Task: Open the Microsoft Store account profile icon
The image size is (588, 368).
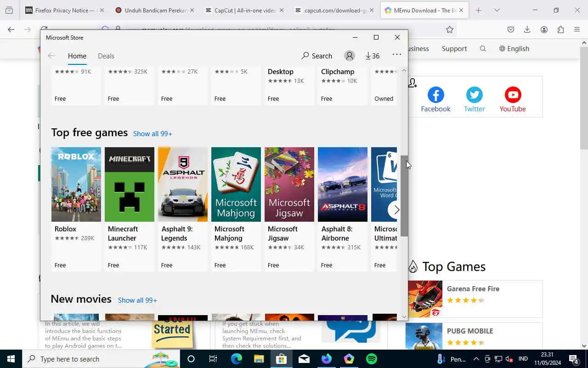Action: click(x=350, y=56)
